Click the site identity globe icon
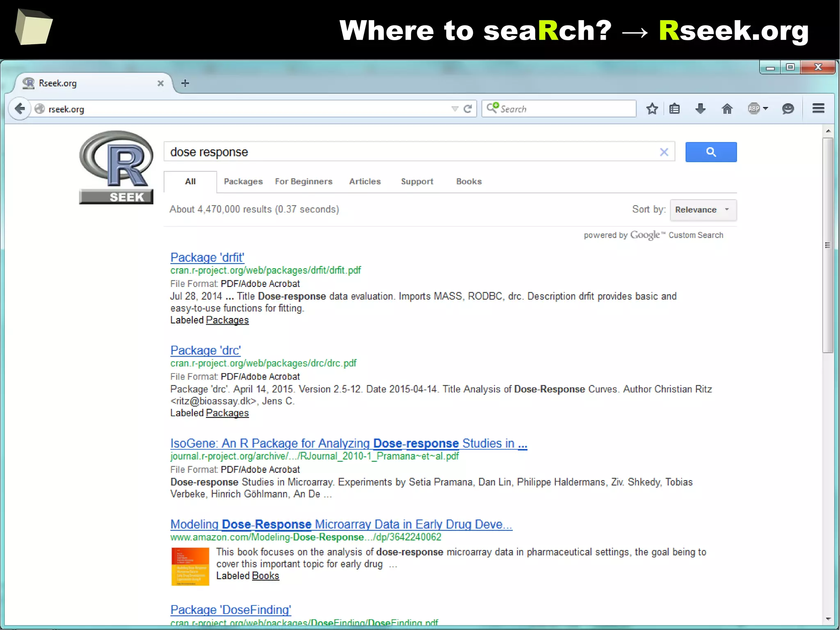Viewport: 840px width, 630px height. 40,109
